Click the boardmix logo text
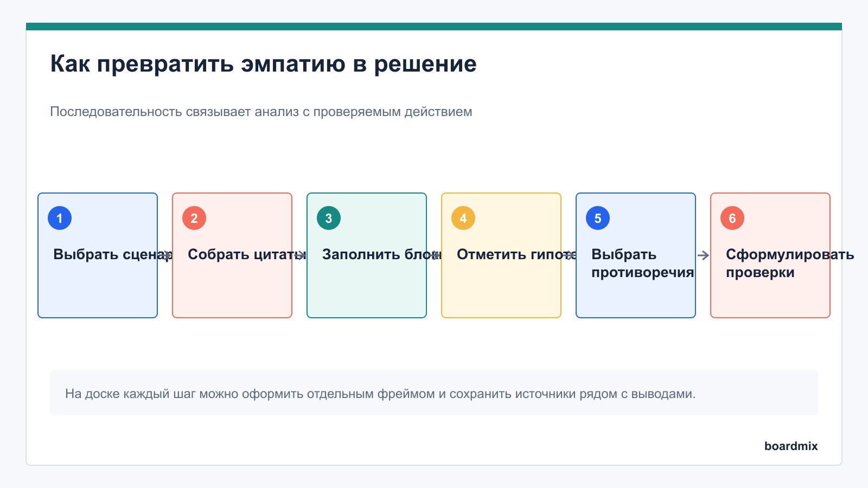868x488 pixels. click(791, 446)
